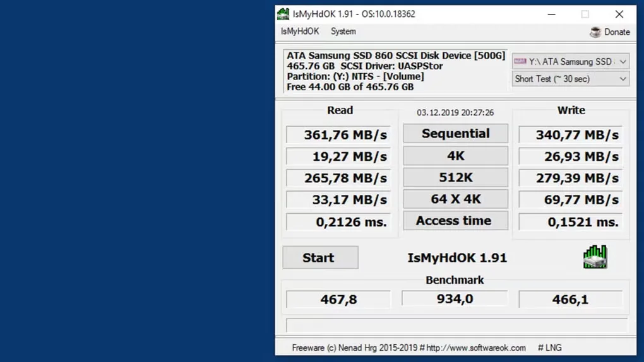Select the 26,93 MB/s 4K write value

tap(571, 156)
